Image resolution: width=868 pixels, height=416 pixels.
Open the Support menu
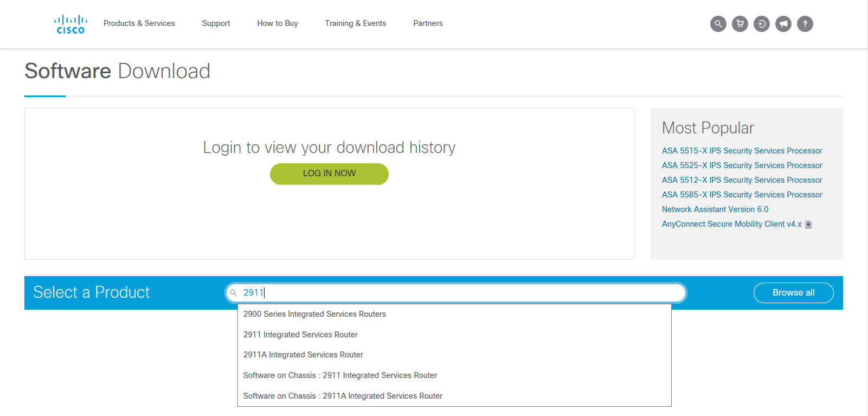(216, 23)
